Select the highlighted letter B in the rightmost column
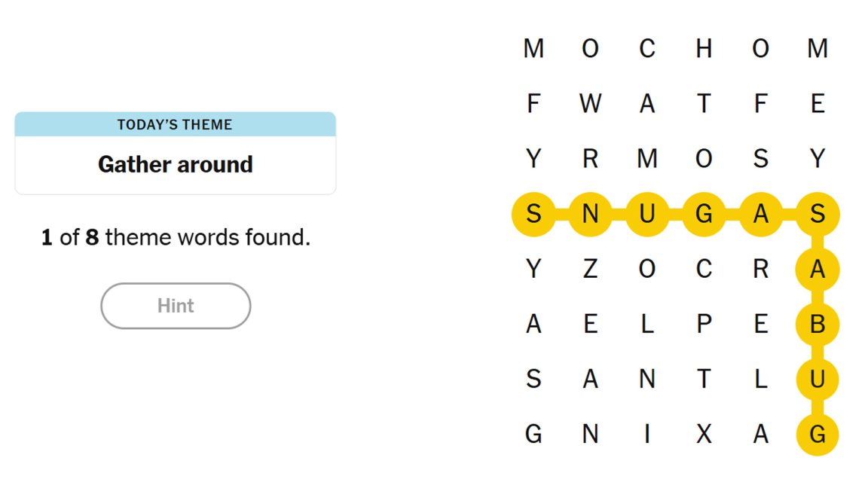Image resolution: width=868 pixels, height=488 pixels. coord(818,325)
